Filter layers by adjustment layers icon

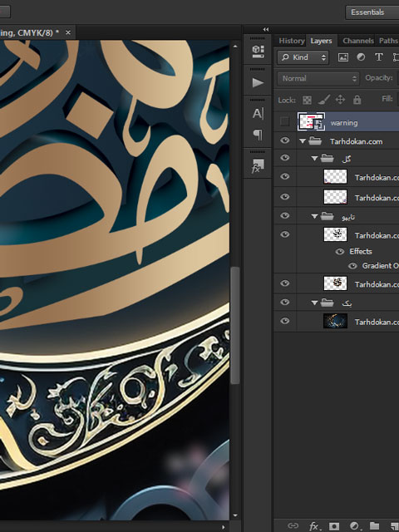(361, 57)
